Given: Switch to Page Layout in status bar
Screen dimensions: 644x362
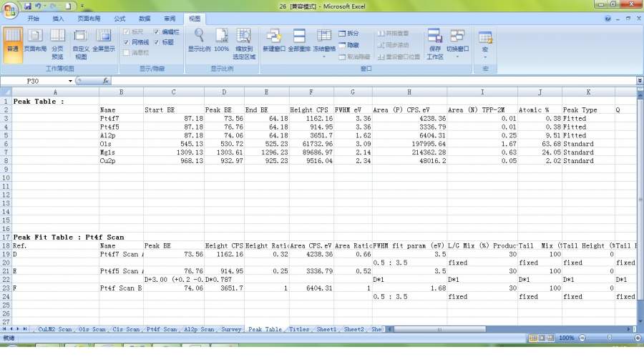Looking at the screenshot, I should tap(542, 338).
